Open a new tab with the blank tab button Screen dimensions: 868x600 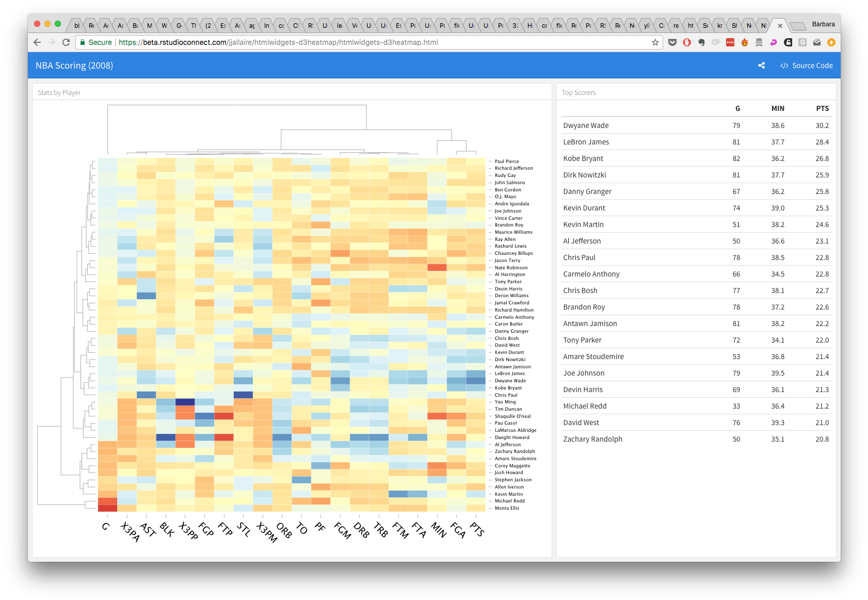pyautogui.click(x=798, y=26)
